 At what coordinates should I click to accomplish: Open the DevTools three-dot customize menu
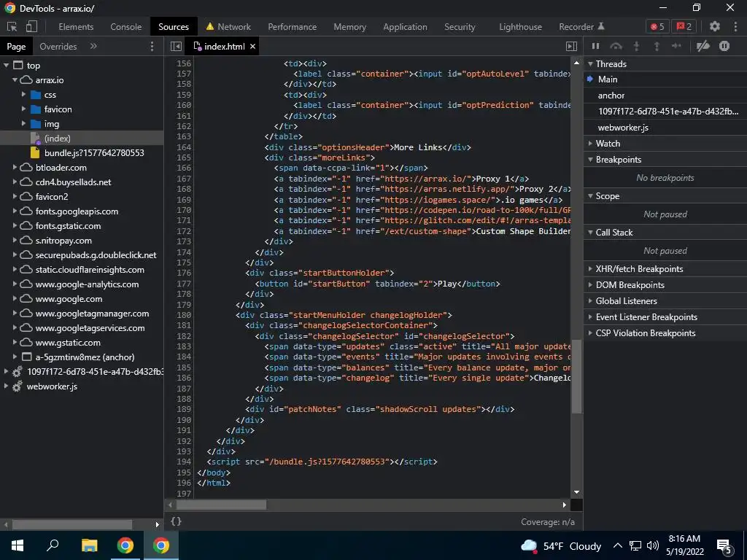click(735, 27)
